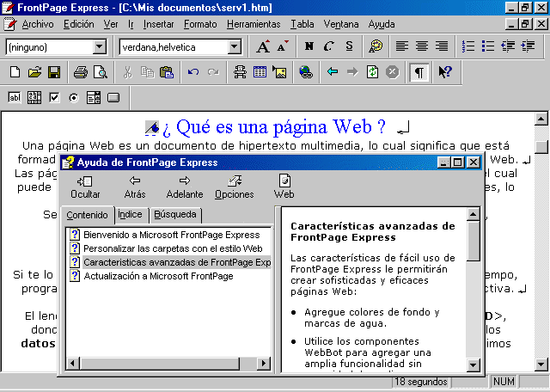
Task: Toggle italic (C) formatting
Action: pyautogui.click(x=328, y=46)
